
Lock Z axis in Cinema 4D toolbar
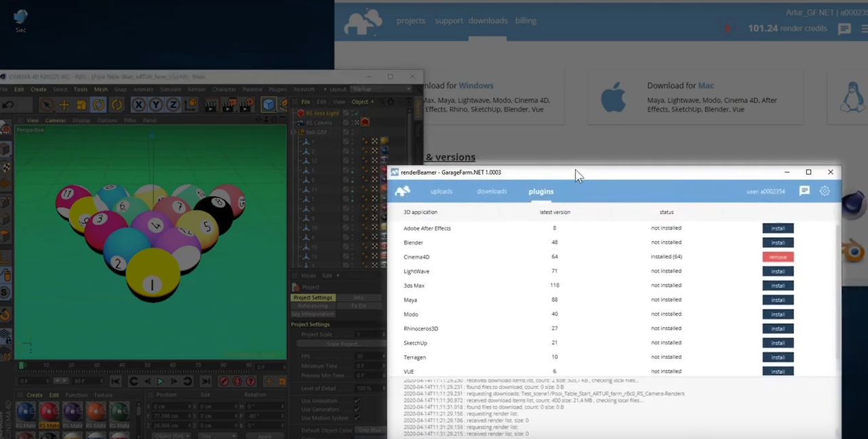pos(173,104)
